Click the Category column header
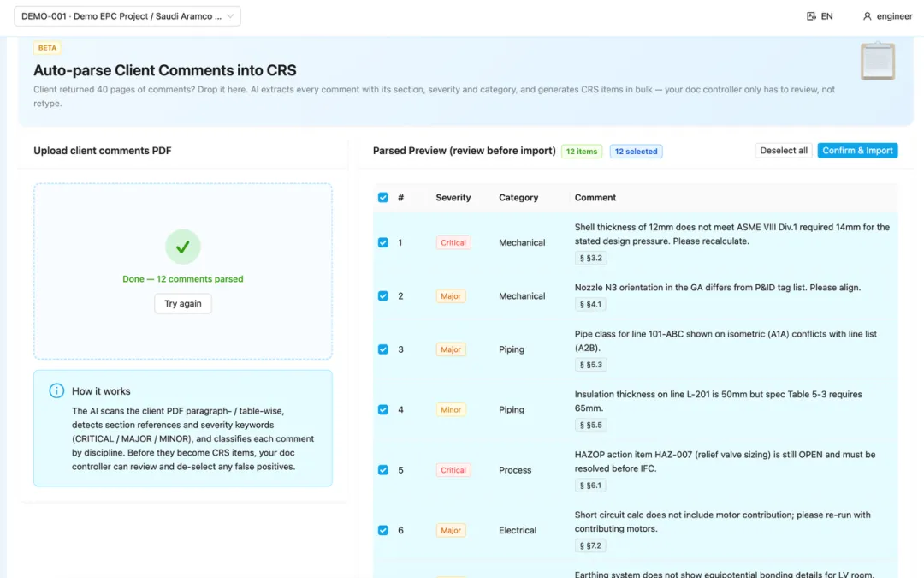This screenshot has height=578, width=924. [x=518, y=198]
